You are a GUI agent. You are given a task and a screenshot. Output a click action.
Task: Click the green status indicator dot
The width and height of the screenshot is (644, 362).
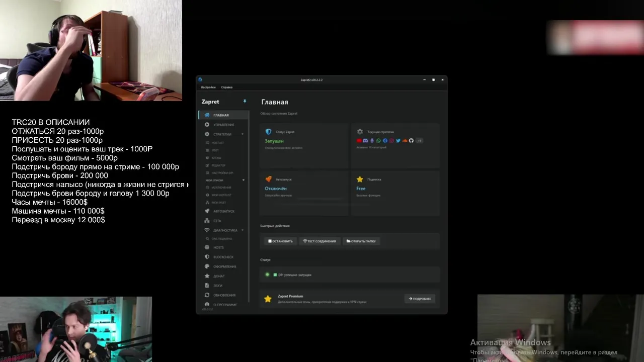click(x=268, y=275)
